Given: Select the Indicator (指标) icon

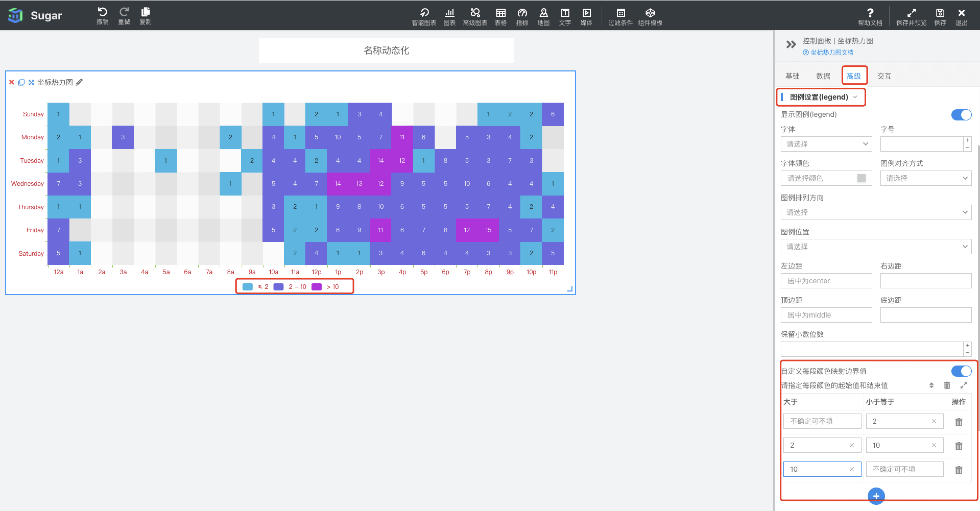Looking at the screenshot, I should tap(522, 17).
